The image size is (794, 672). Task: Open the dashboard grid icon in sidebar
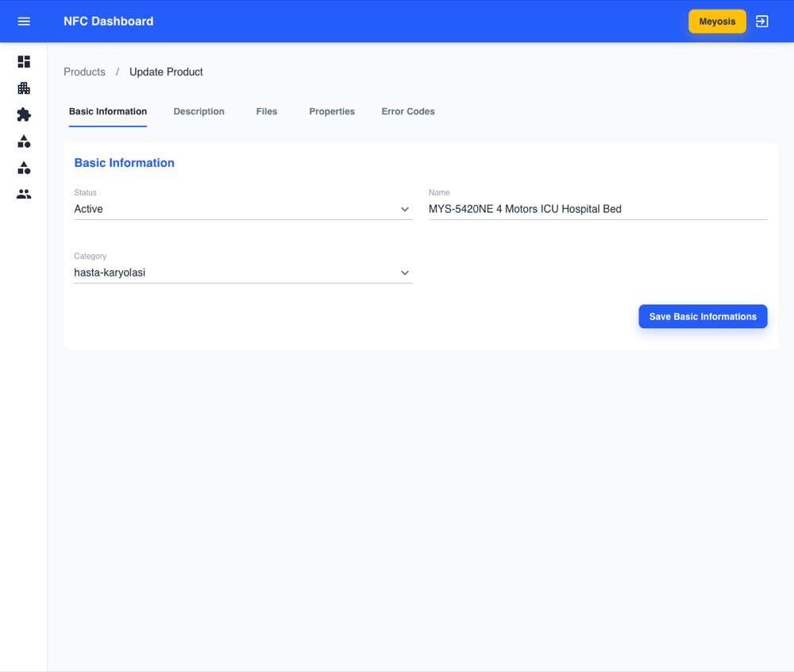click(x=24, y=62)
